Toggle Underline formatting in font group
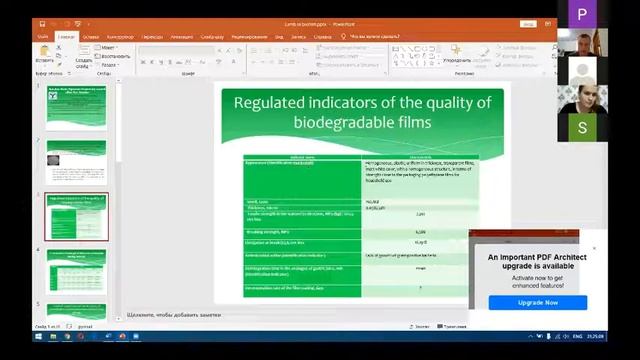This screenshot has height=360, width=640. (x=161, y=62)
